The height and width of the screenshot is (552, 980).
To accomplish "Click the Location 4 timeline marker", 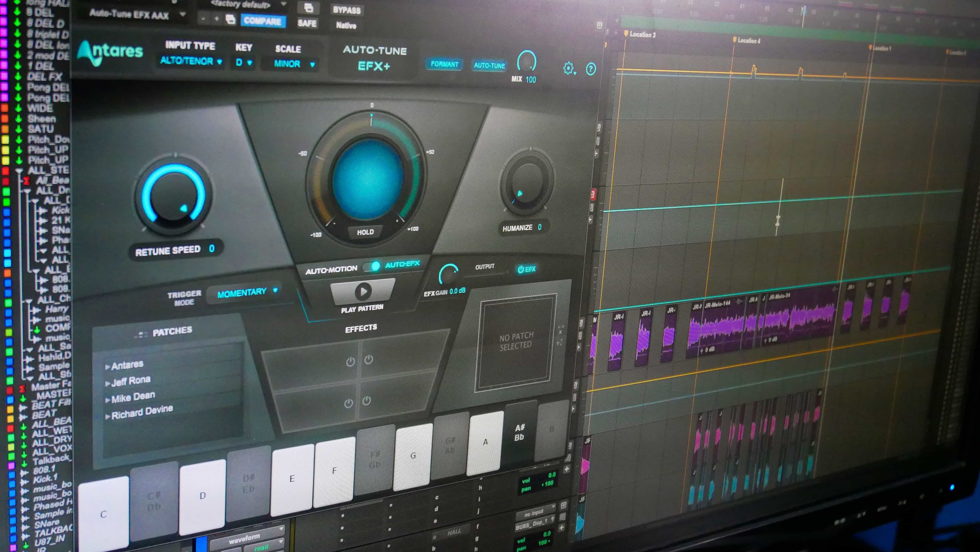I will point(746,40).
